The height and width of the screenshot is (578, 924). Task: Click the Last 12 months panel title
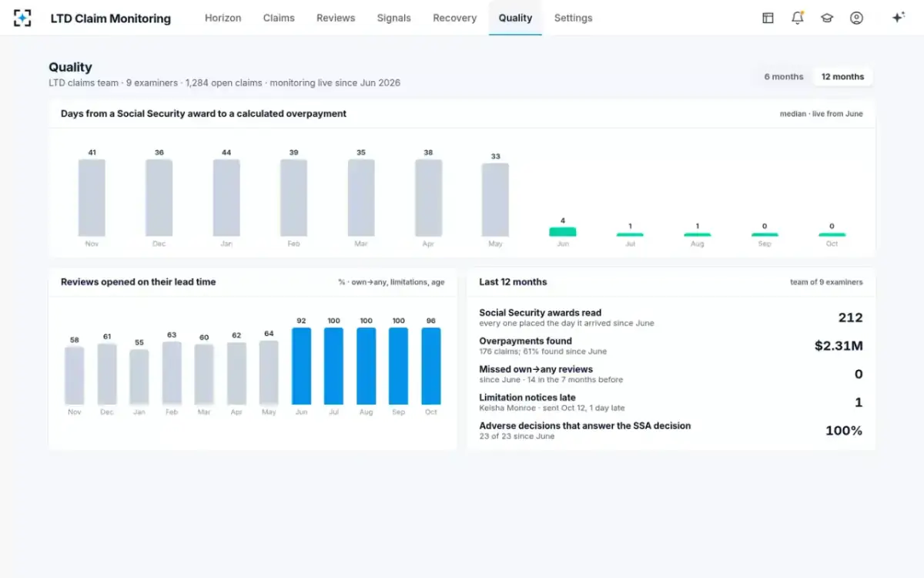coord(513,282)
